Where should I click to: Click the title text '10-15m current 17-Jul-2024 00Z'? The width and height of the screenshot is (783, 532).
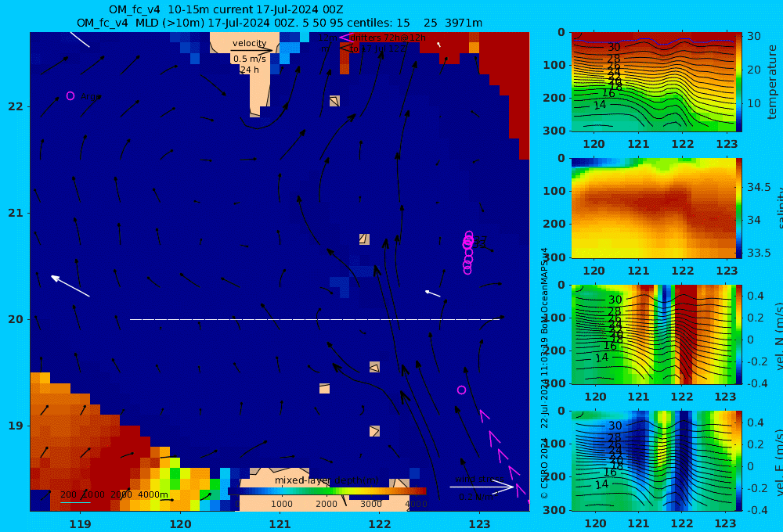255,9
